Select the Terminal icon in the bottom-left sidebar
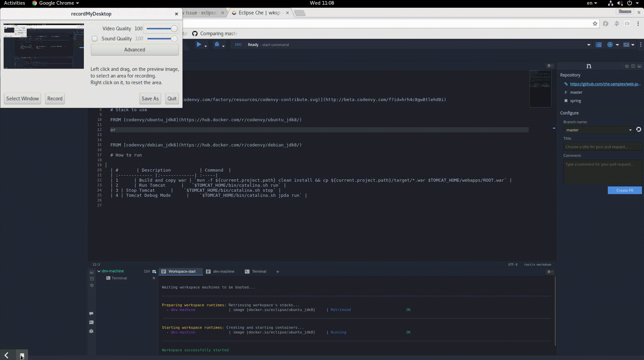Screen dimensions: 644x360 pos(91,322)
